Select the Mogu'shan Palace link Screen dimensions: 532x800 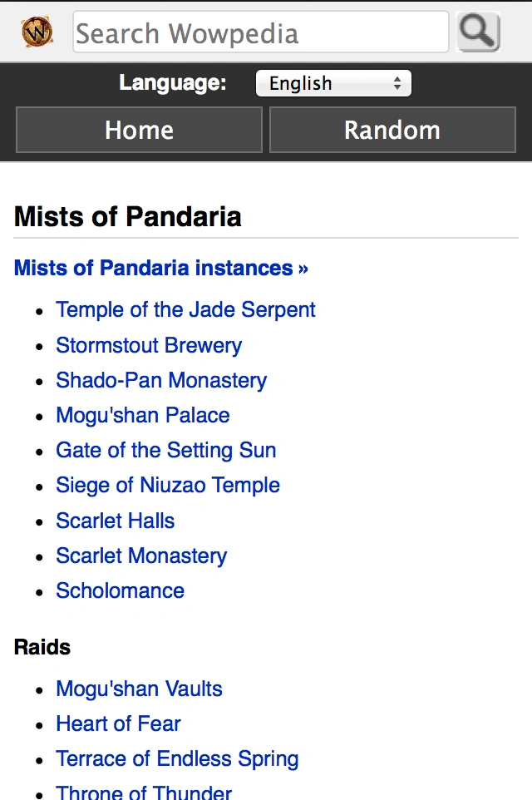tap(143, 415)
